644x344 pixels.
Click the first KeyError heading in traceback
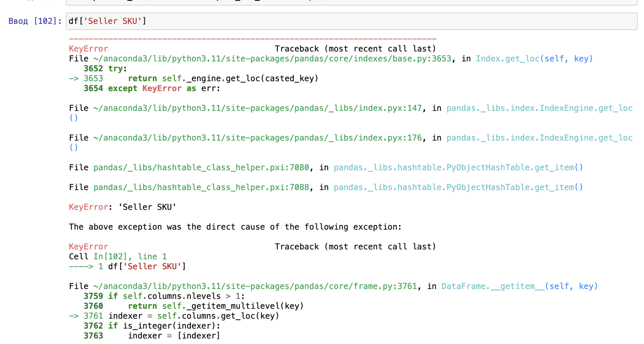(89, 49)
